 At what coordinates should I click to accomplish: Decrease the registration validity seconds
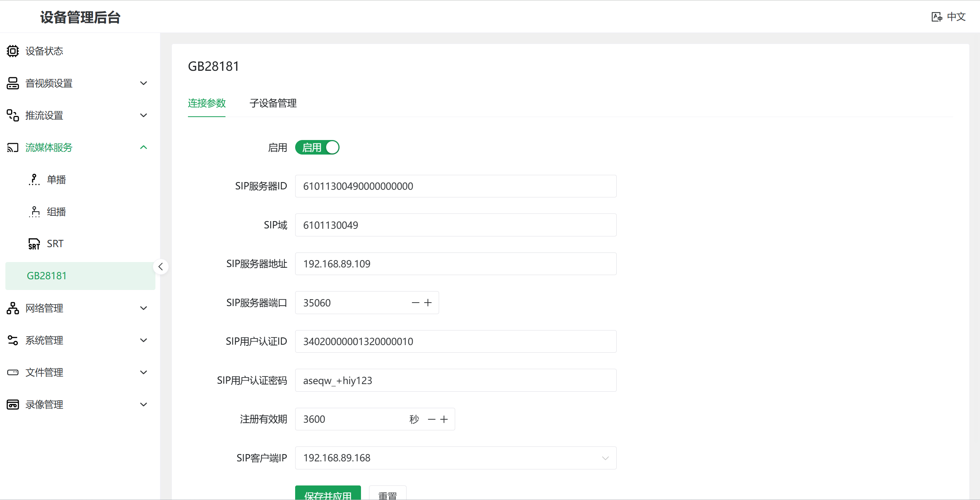pos(431,419)
